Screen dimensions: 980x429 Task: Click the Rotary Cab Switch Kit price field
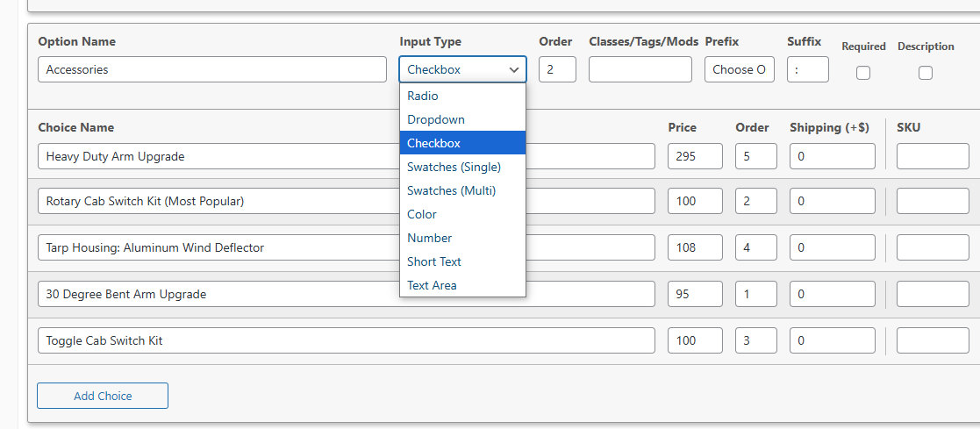[x=695, y=202]
